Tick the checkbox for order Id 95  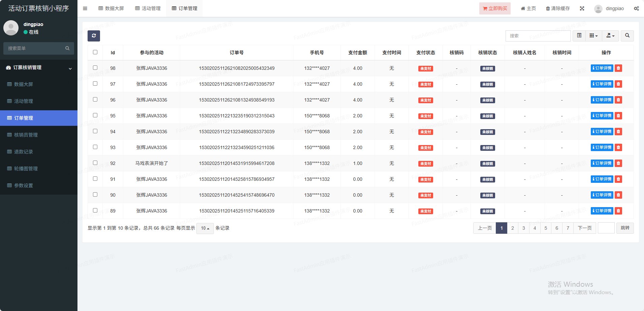point(95,115)
